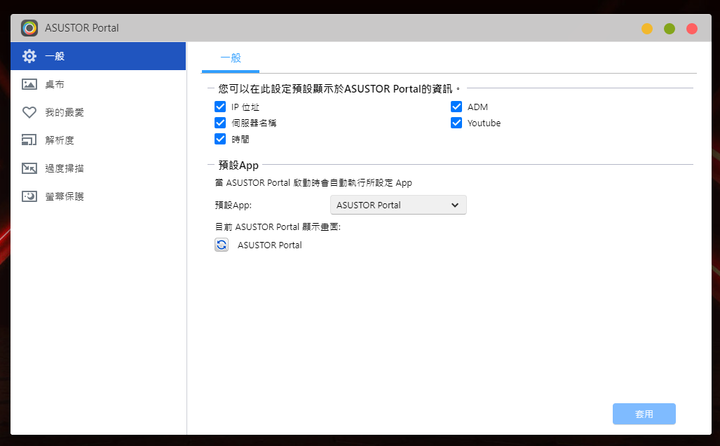Toggle the Youtube checkbox
The height and width of the screenshot is (446, 720).
[x=456, y=123]
